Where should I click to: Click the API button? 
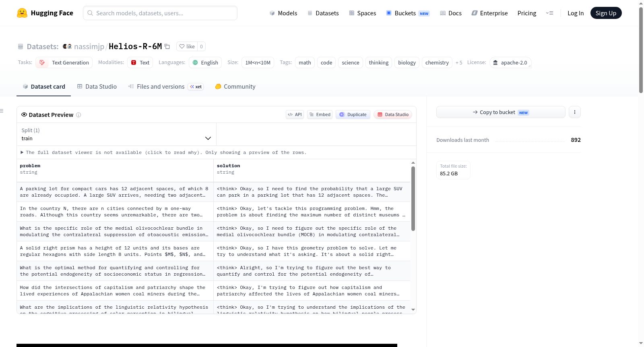295,114
